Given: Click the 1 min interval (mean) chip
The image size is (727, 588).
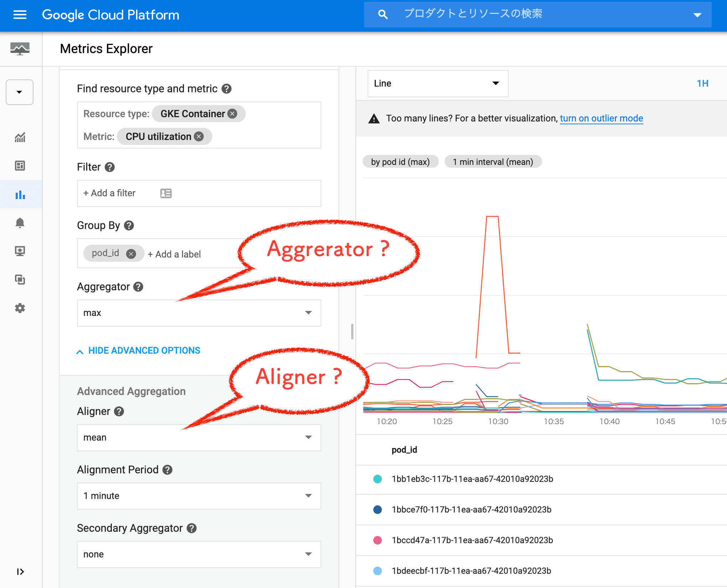Looking at the screenshot, I should click(x=493, y=162).
